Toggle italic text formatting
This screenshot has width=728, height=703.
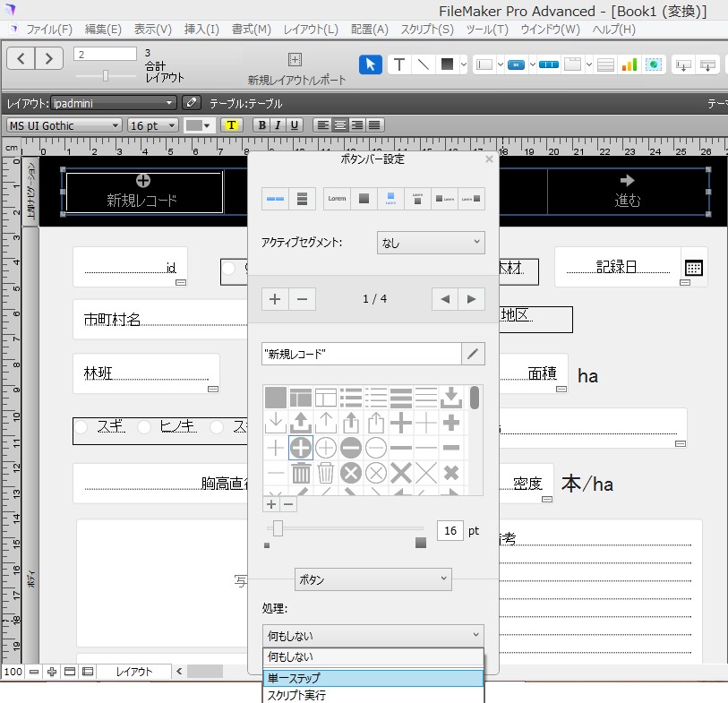tap(278, 124)
